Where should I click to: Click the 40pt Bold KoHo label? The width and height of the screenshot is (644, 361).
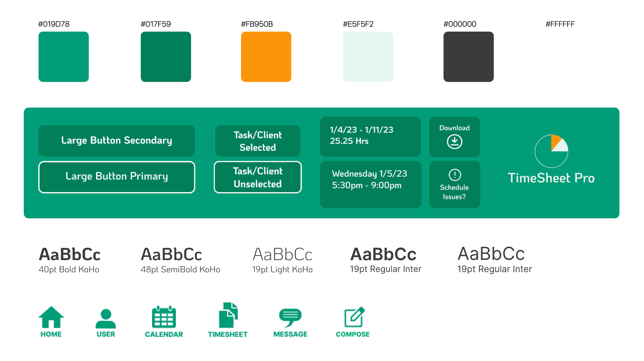tap(69, 270)
